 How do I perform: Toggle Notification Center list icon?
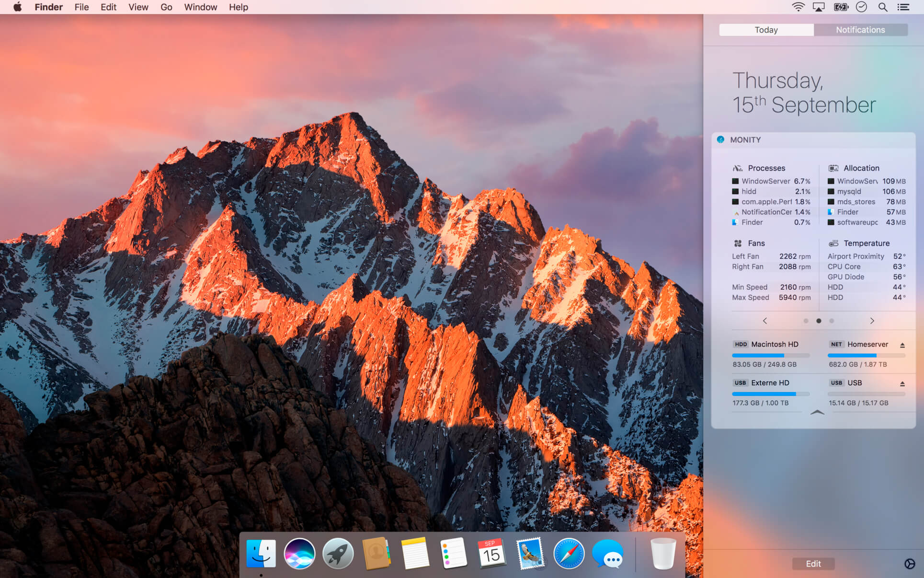[903, 7]
